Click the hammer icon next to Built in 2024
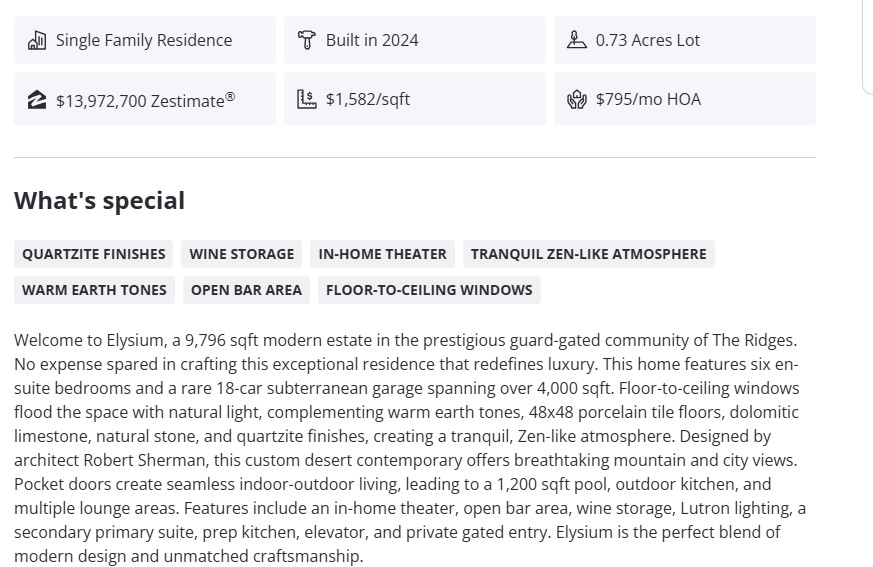Screen dimensions: 873x567 pos(307,41)
